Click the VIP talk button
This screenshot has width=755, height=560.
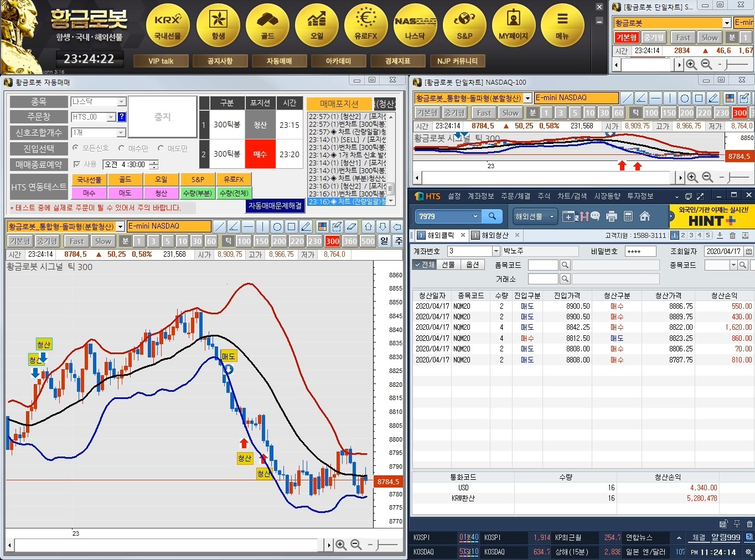(x=161, y=61)
